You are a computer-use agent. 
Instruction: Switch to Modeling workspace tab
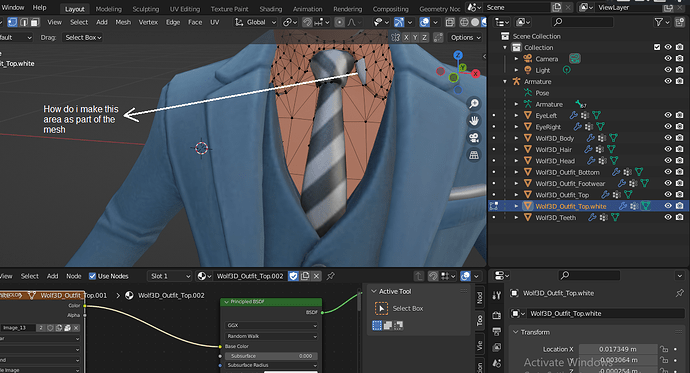[109, 9]
